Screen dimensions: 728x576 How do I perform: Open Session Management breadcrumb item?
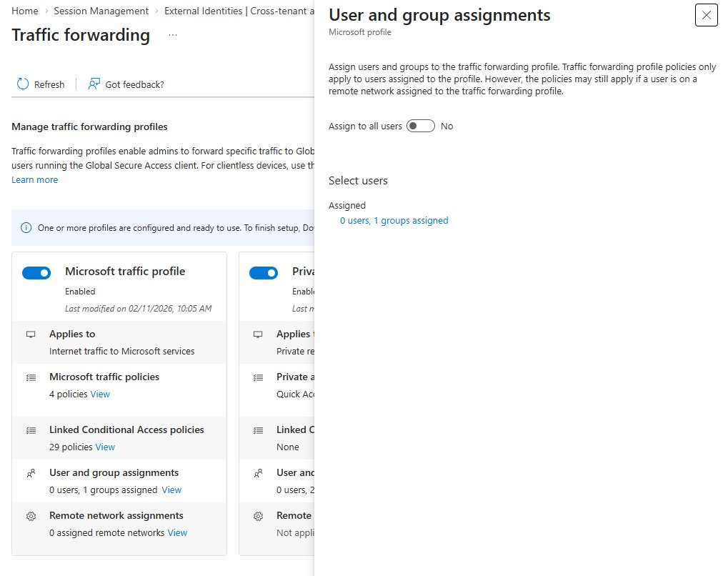pos(101,11)
